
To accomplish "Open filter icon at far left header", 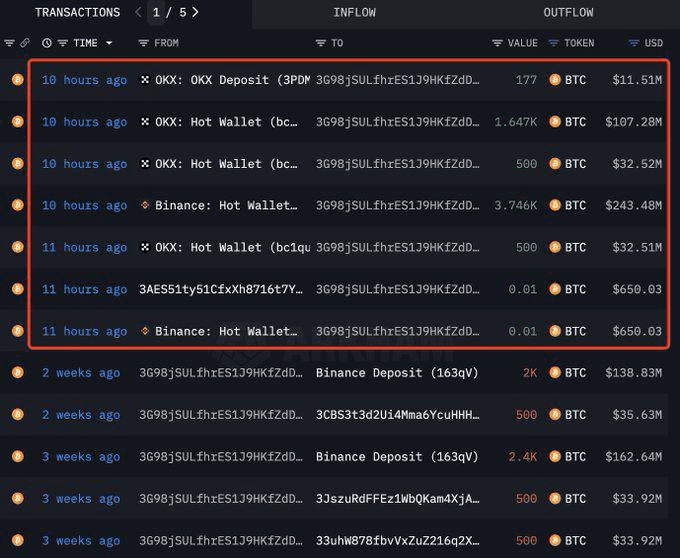I will [x=9, y=43].
